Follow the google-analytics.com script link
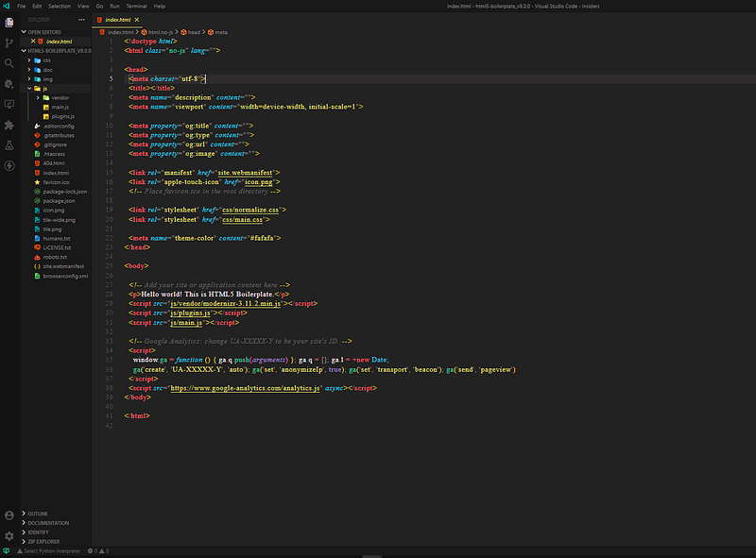Screen dimensions: 756x558 tap(245, 388)
